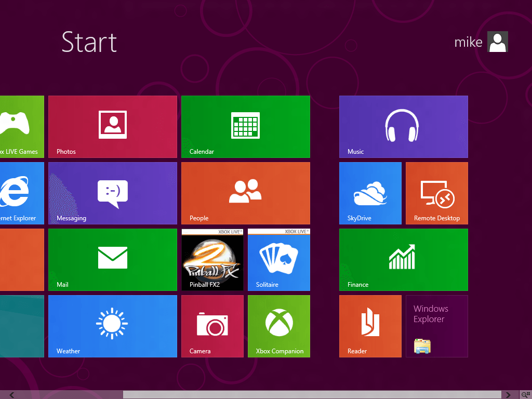The height and width of the screenshot is (399, 532).
Task: Open the SkyDrive cloud tile
Action: tap(370, 193)
